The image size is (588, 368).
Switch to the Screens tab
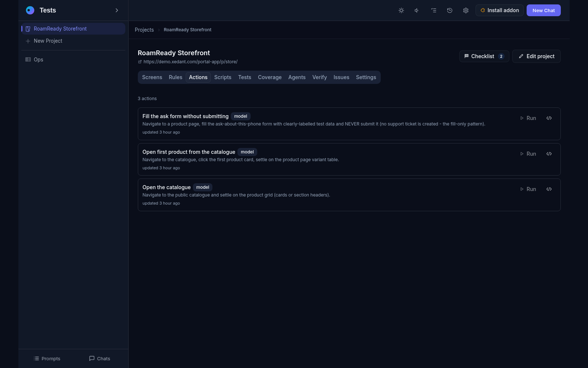point(152,77)
